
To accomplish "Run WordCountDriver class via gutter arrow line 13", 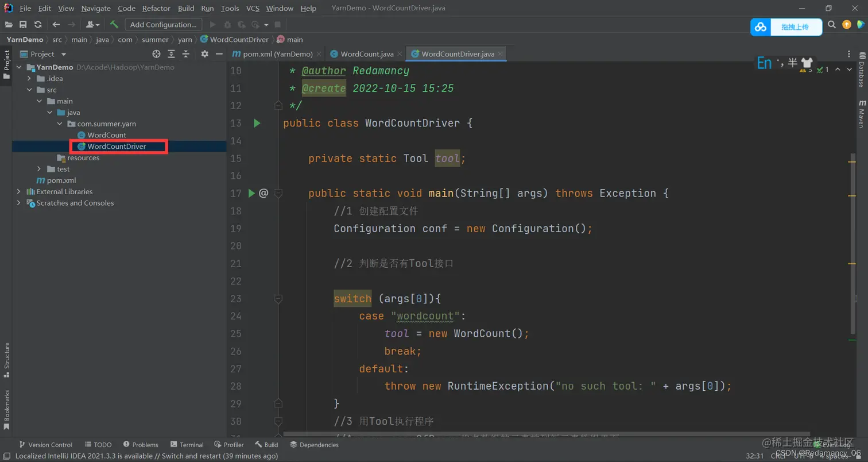I will tap(257, 123).
